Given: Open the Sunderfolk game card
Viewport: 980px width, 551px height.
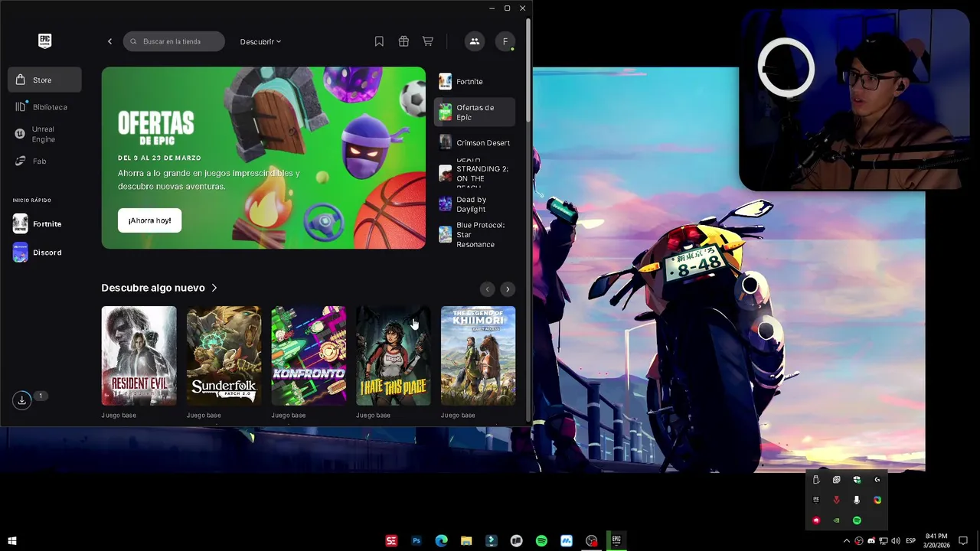Looking at the screenshot, I should point(224,356).
